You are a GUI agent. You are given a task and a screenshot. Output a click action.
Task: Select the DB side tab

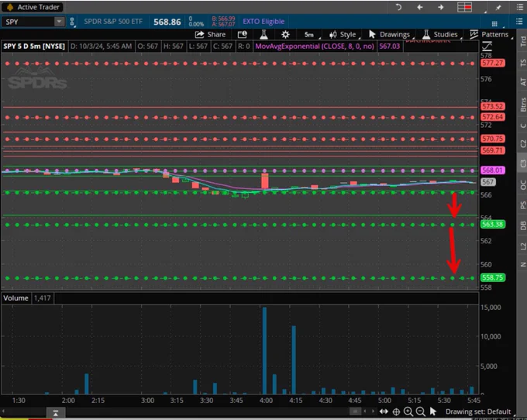[x=522, y=225]
